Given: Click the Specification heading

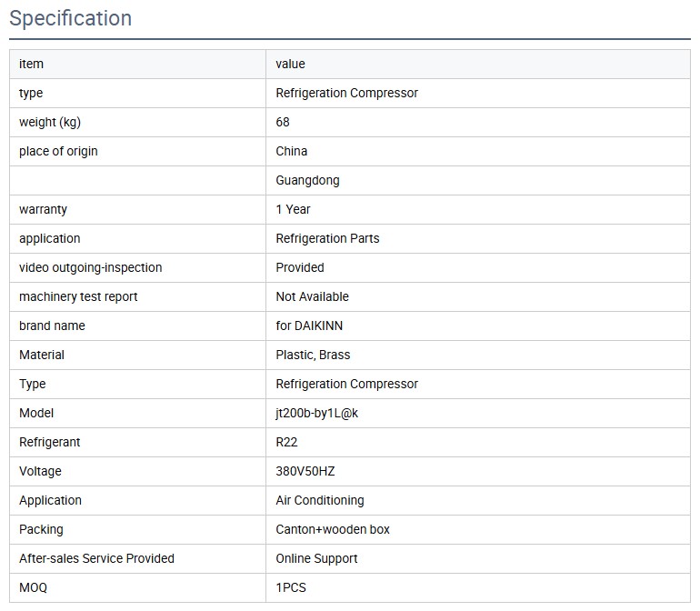Looking at the screenshot, I should [x=70, y=18].
